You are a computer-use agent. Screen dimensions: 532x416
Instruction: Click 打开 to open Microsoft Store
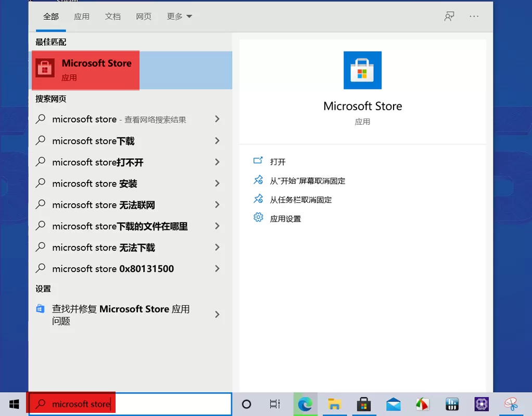point(278,162)
